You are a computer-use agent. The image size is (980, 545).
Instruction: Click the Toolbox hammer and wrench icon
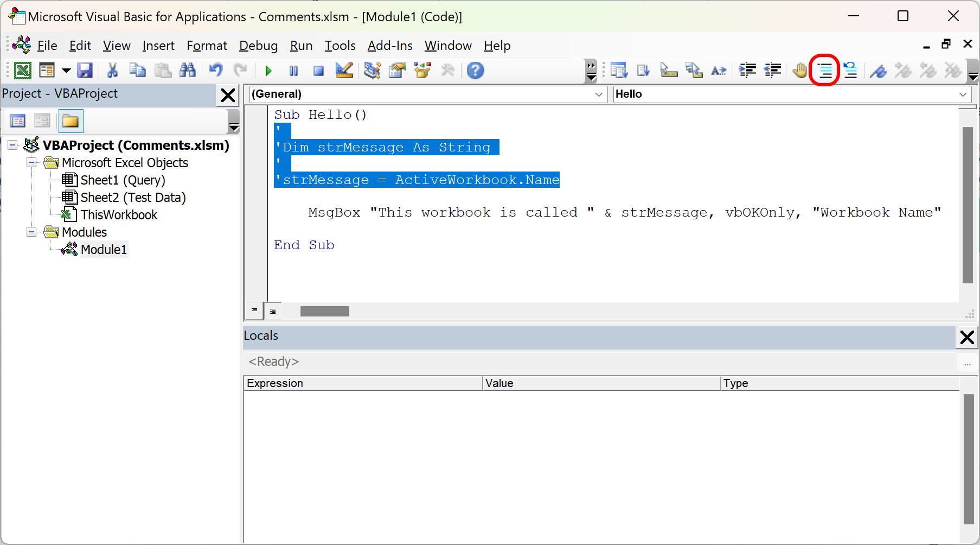pos(447,71)
